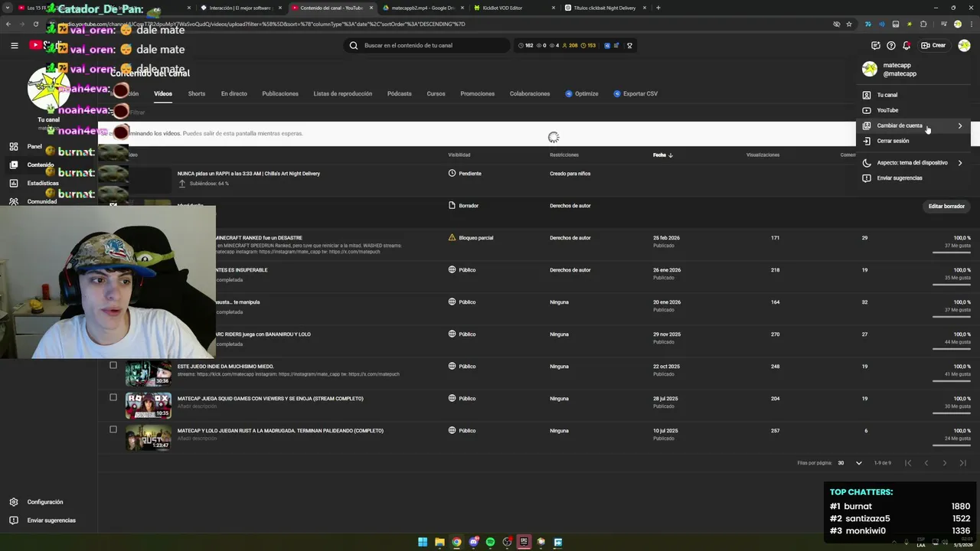This screenshot has height=551, width=980.
Task: Open Chrome extensions puzzle icon
Action: (x=923, y=24)
